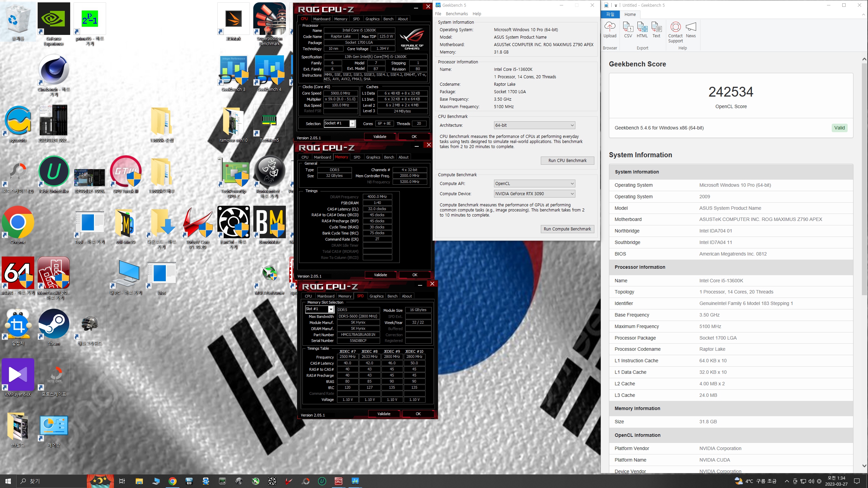Open the Compute API OpenCL dropdown

click(534, 183)
